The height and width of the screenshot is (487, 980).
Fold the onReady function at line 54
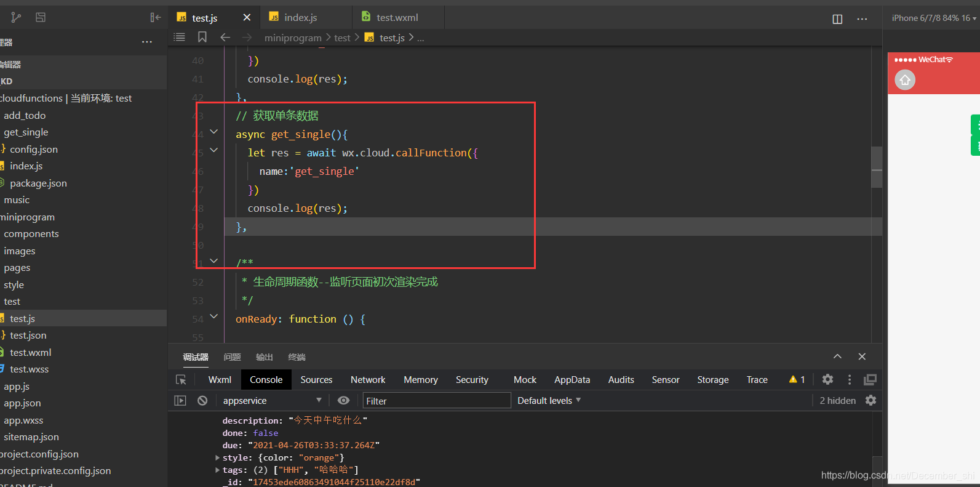(213, 316)
